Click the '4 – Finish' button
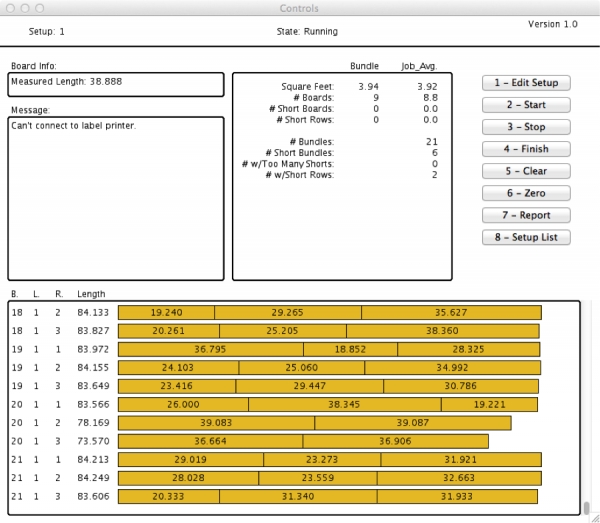 coord(526,149)
